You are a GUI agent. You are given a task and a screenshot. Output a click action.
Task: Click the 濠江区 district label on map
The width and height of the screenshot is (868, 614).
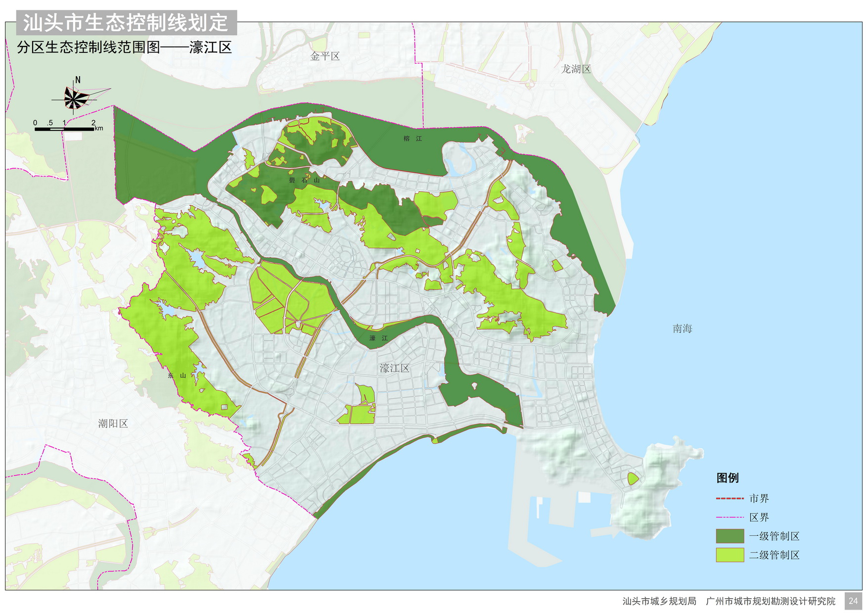pyautogui.click(x=394, y=368)
